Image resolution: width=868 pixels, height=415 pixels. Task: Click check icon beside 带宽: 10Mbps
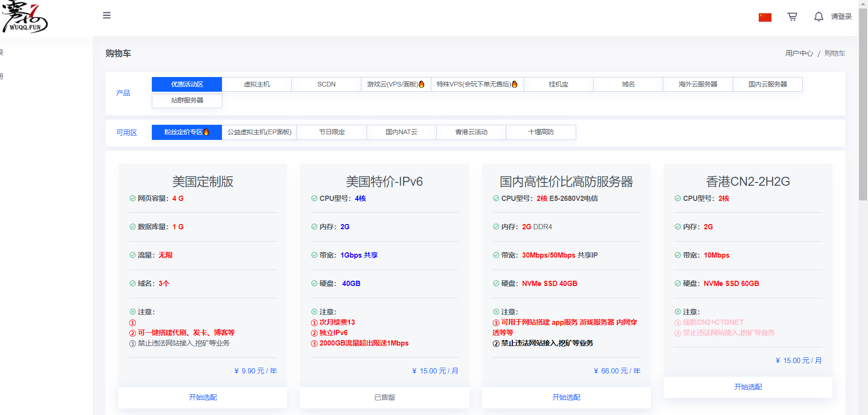[677, 255]
